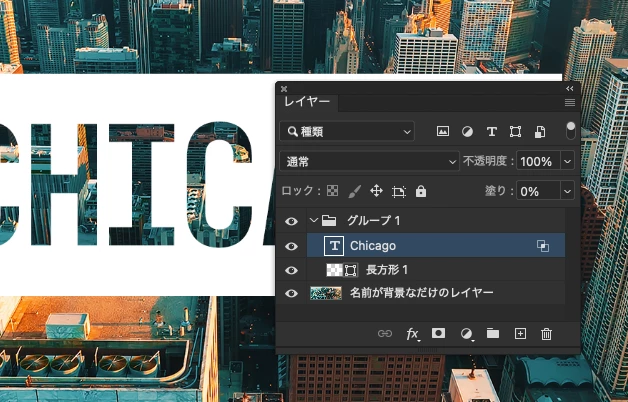Screen dimensions: 628x402
Task: Edit the 塗り 0% fill value field
Action: (x=538, y=191)
